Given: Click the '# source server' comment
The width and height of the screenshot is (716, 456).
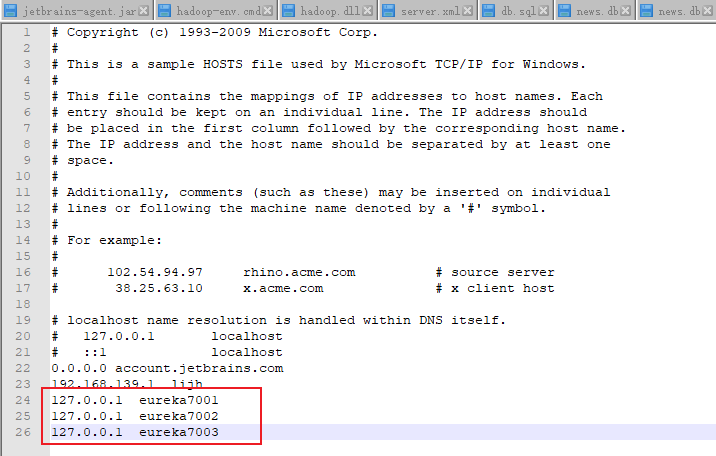Looking at the screenshot, I should [495, 272].
